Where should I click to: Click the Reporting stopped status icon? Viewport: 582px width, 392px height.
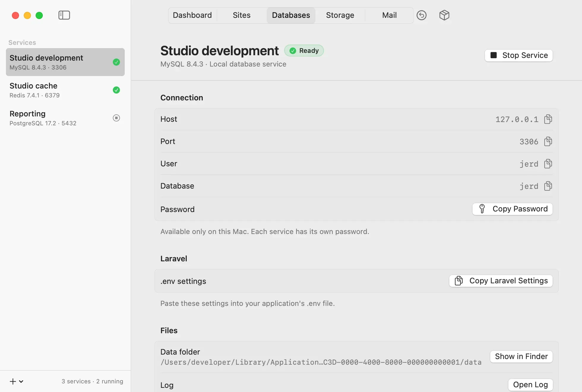(x=116, y=118)
